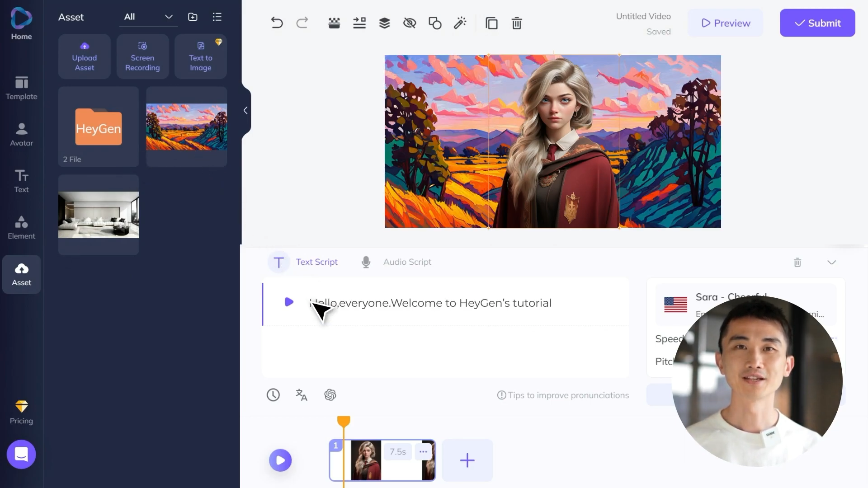Click the Submit button
Viewport: 868px width, 488px height.
817,23
